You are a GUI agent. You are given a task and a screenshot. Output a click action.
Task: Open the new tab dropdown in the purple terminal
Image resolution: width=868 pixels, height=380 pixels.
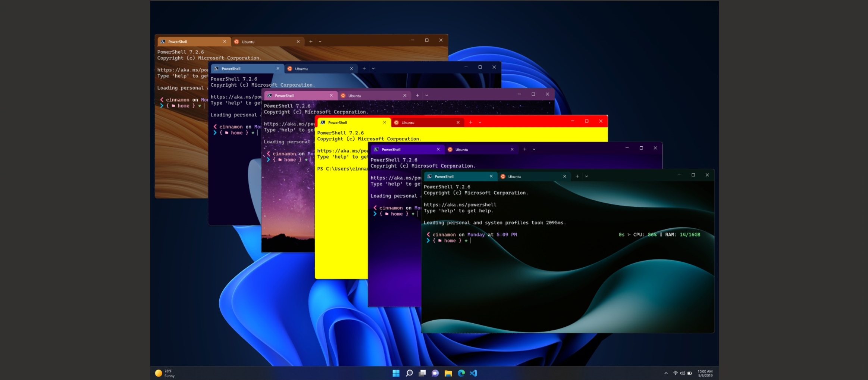(x=535, y=149)
